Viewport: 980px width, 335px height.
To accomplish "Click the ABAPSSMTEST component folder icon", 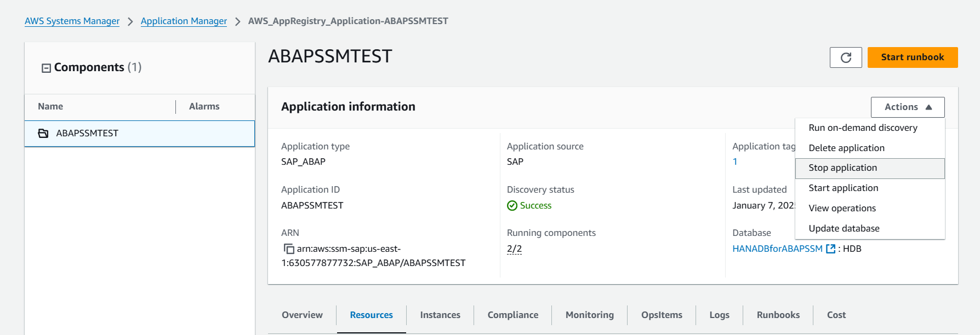I will click(x=43, y=134).
